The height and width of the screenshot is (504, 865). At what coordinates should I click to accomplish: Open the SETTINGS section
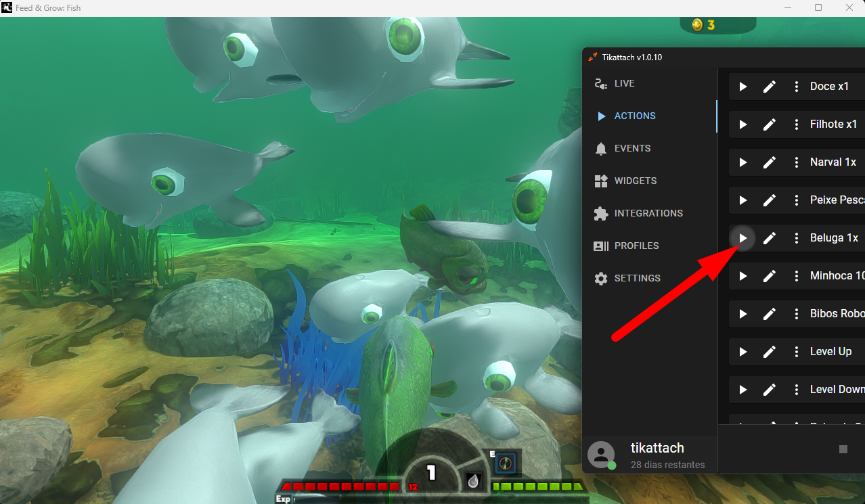[650, 279]
